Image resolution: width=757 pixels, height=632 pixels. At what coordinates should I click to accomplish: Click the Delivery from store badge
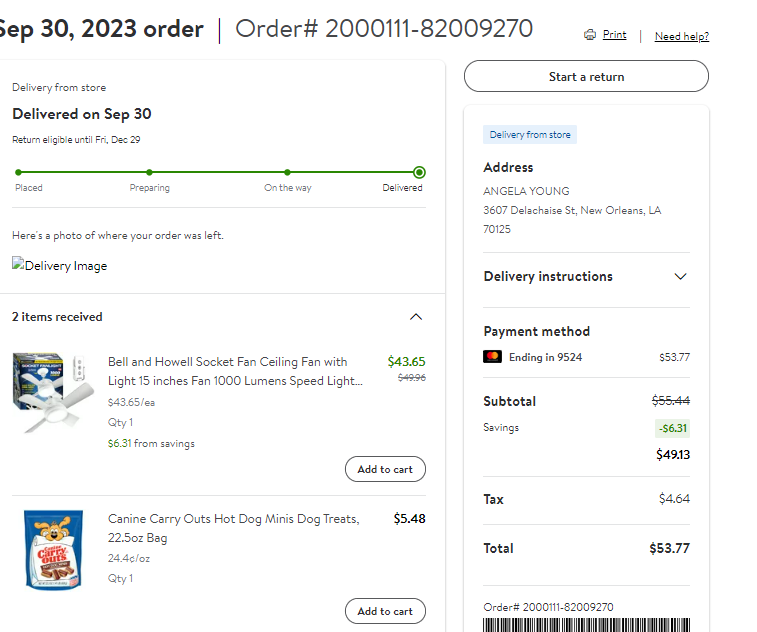click(x=530, y=135)
